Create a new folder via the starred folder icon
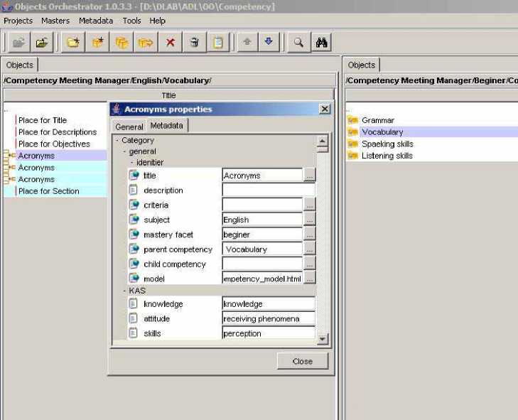The height and width of the screenshot is (420, 518). coord(73,43)
